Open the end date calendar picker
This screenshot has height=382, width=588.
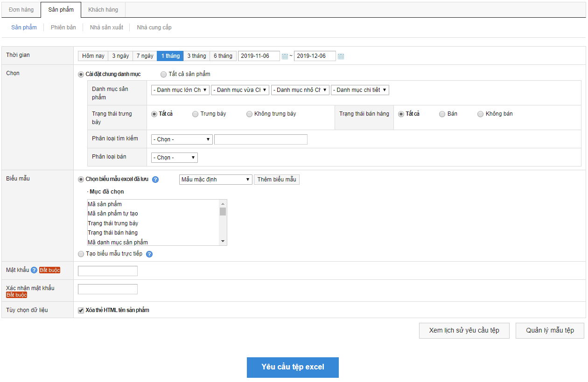[341, 56]
